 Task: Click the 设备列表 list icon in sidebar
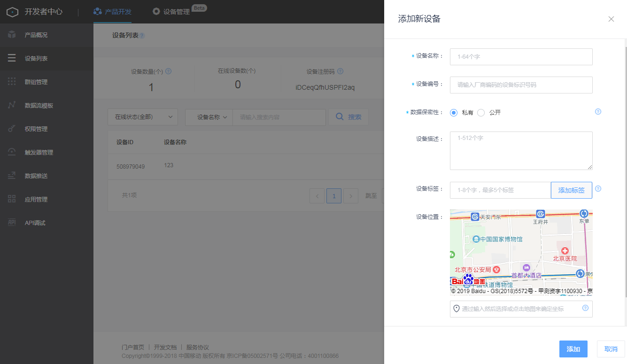[12, 58]
